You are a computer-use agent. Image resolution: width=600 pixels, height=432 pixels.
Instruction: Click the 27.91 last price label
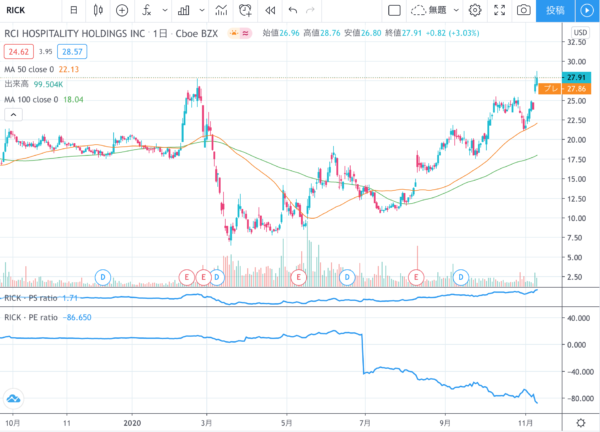[x=576, y=78]
